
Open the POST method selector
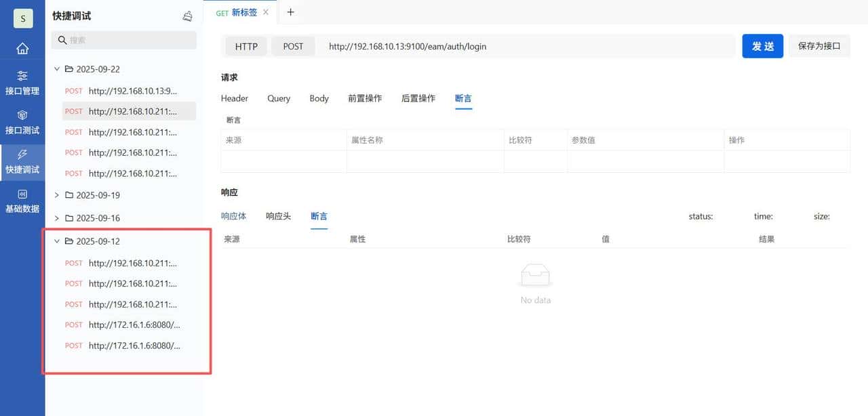[x=293, y=46]
